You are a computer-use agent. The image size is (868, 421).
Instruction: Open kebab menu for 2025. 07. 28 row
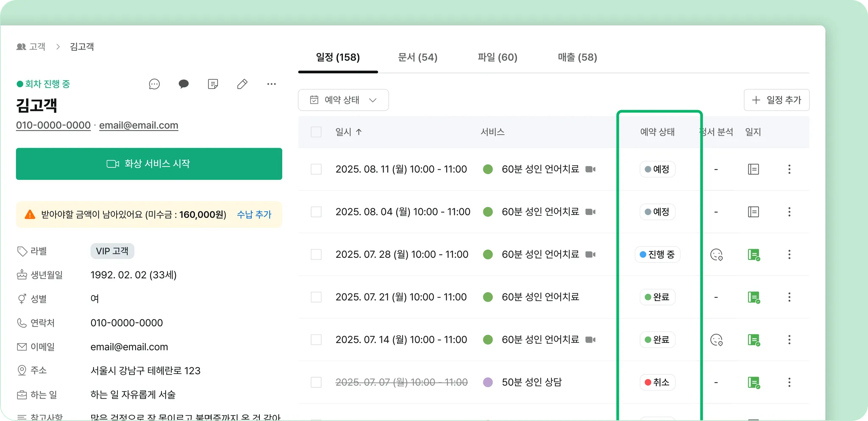pyautogui.click(x=789, y=254)
